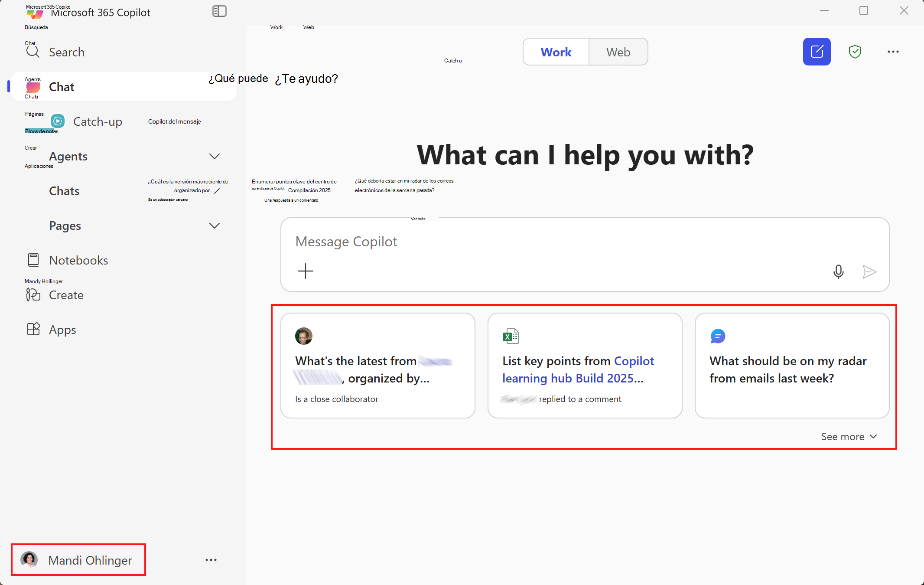Open Create in the sidebar
Image resolution: width=924 pixels, height=585 pixels.
pos(66,295)
